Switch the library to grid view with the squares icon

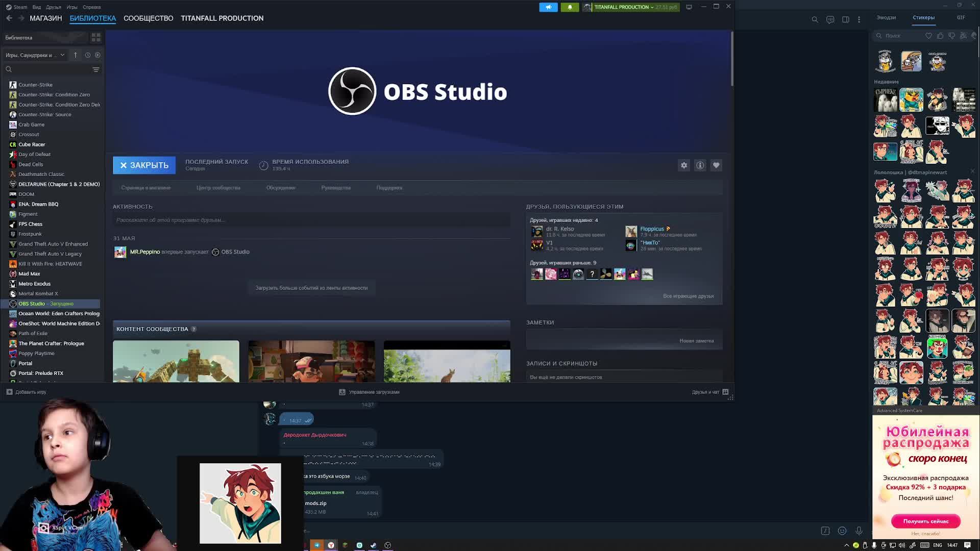pyautogui.click(x=96, y=38)
